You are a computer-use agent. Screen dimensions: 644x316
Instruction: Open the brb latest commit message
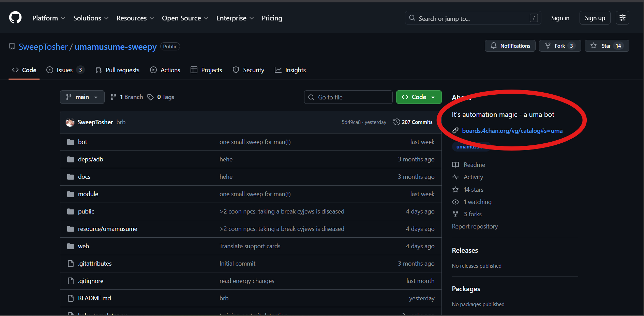click(x=121, y=122)
